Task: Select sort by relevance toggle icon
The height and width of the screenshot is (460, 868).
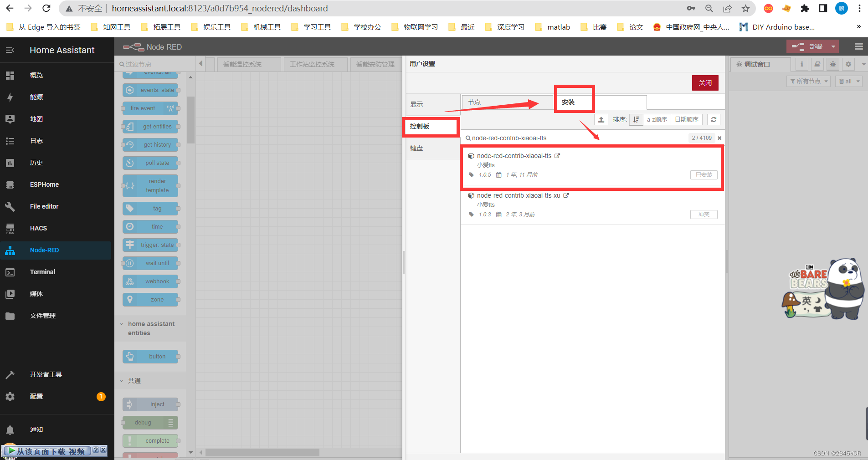Action: point(636,119)
